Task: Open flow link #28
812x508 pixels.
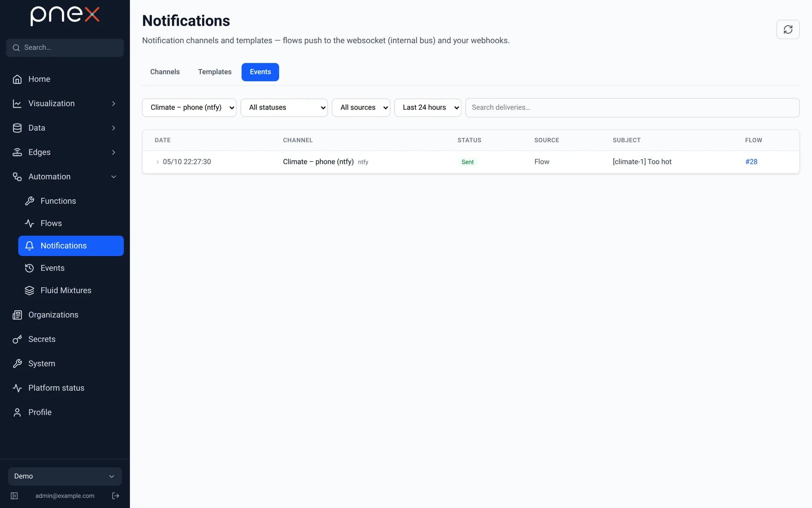Action: click(x=751, y=162)
